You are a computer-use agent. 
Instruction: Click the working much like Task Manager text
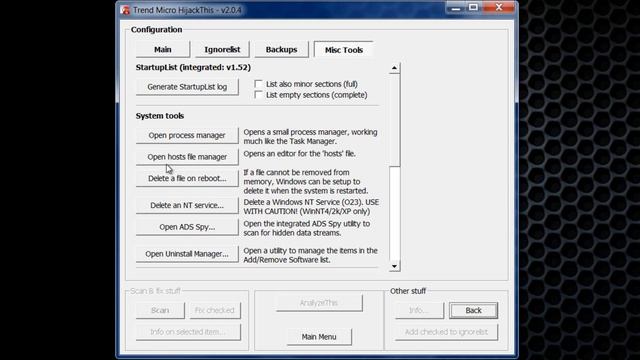click(x=310, y=137)
